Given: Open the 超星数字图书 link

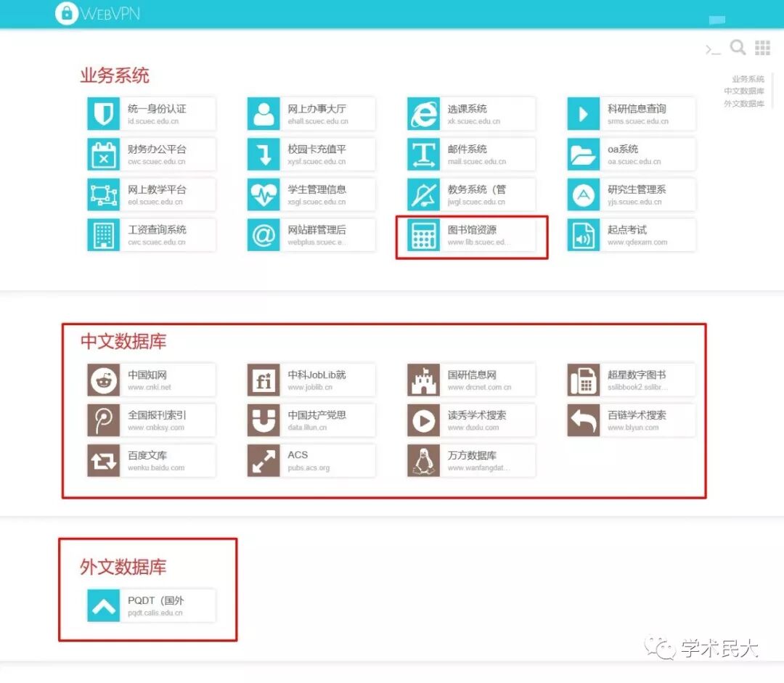Looking at the screenshot, I should [x=631, y=380].
